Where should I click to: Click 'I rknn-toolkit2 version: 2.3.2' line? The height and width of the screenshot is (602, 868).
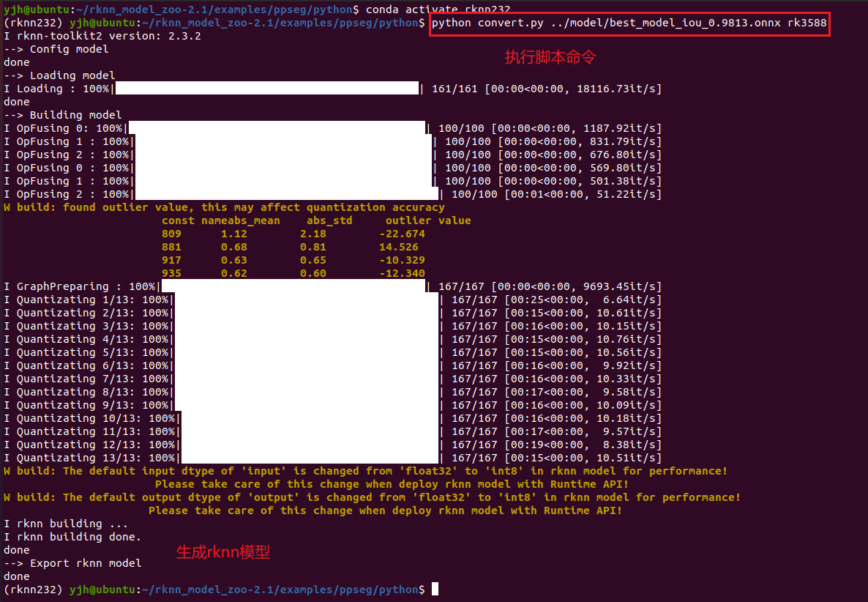102,36
